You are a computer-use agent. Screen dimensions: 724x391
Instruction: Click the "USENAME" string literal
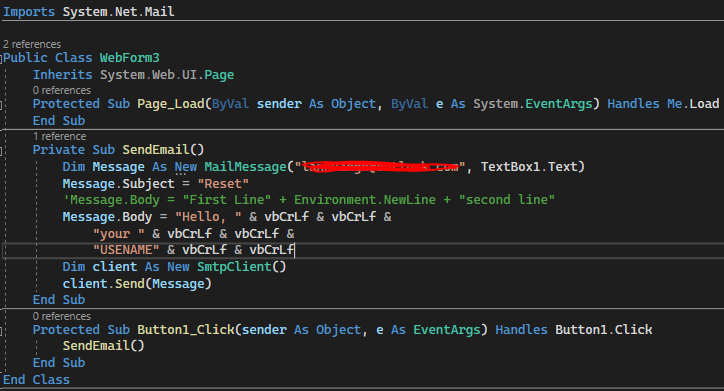click(126, 250)
